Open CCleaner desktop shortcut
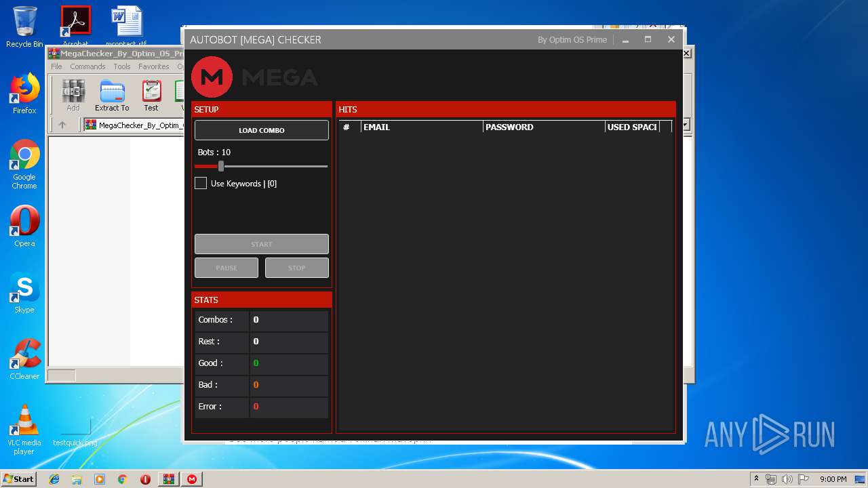 pyautogui.click(x=24, y=359)
